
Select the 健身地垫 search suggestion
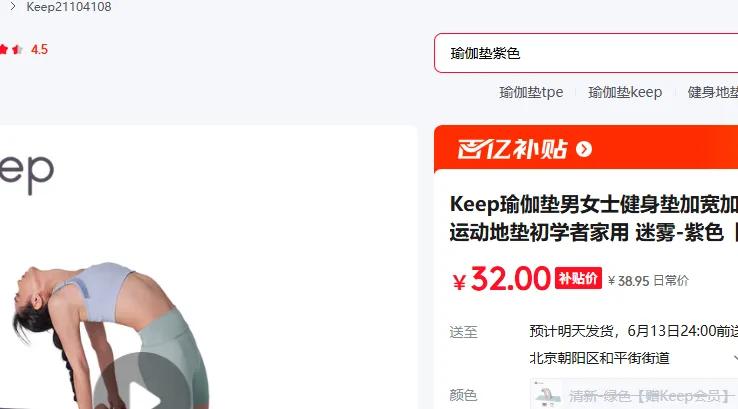pyautogui.click(x=713, y=92)
